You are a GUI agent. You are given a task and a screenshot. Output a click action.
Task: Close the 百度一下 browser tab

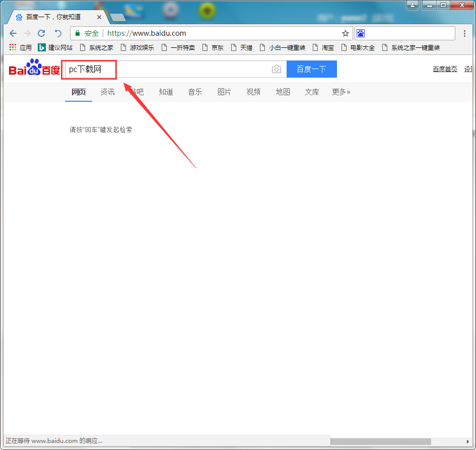pos(99,17)
